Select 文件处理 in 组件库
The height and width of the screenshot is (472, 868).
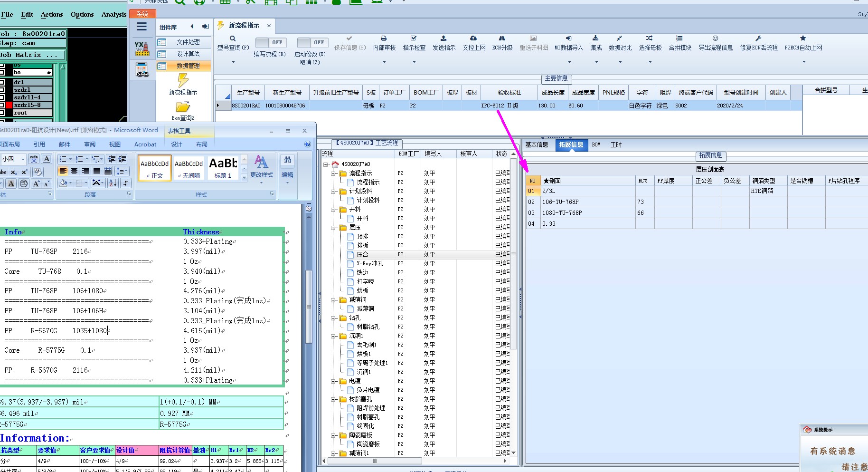pos(184,42)
